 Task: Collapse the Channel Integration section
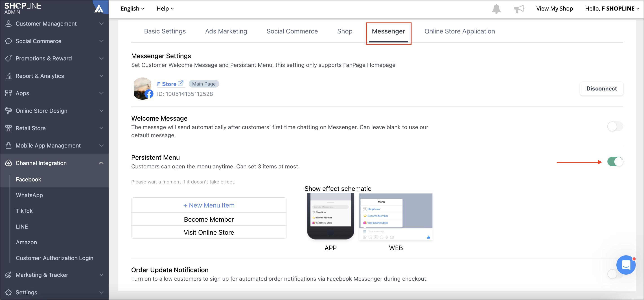(101, 163)
